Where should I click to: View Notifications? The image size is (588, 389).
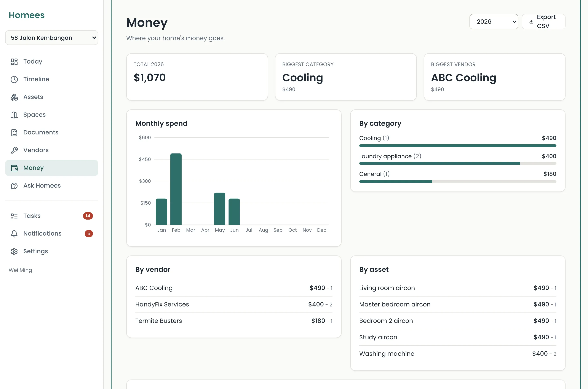[x=52, y=233]
